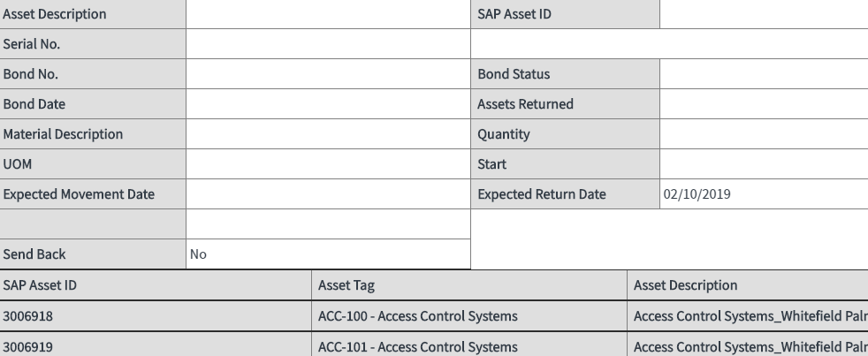
Task: Click the SAP Asset ID column header
Action: click(x=156, y=285)
